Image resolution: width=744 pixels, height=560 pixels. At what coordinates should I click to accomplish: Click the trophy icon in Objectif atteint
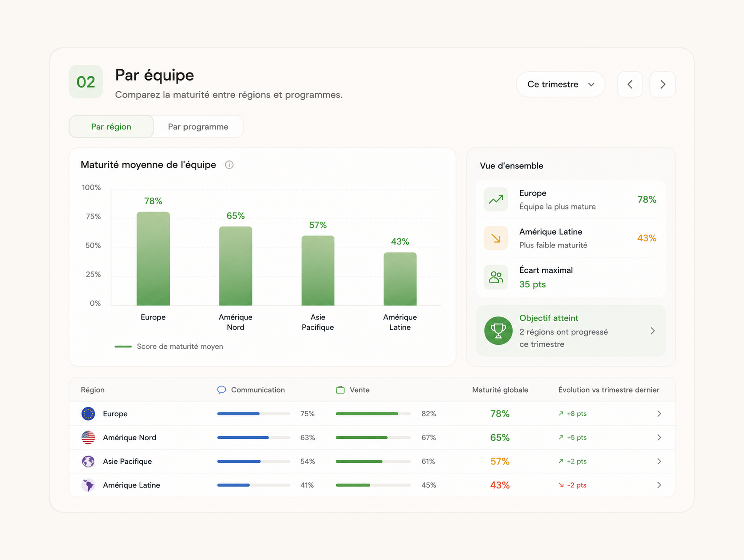[x=498, y=331]
